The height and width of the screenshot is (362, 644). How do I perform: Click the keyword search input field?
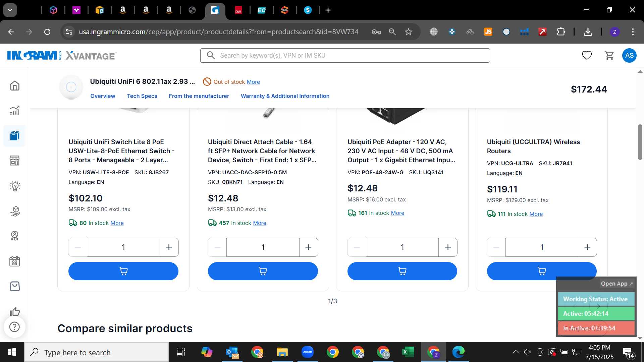click(x=345, y=55)
